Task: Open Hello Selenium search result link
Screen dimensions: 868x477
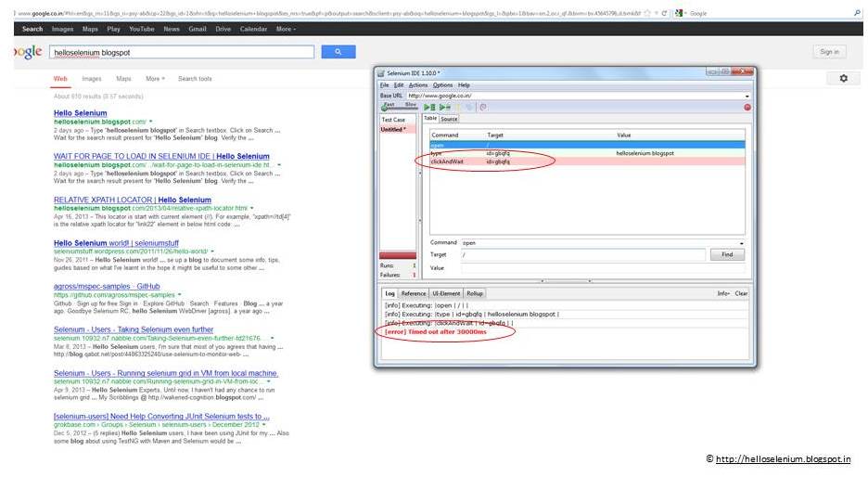Action: pyautogui.click(x=81, y=113)
